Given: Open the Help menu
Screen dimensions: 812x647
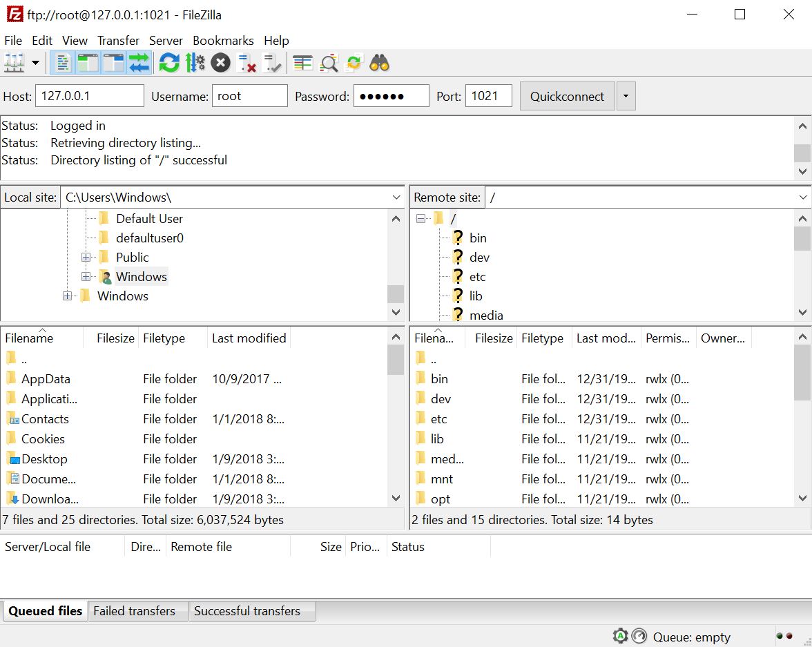Looking at the screenshot, I should [x=276, y=41].
